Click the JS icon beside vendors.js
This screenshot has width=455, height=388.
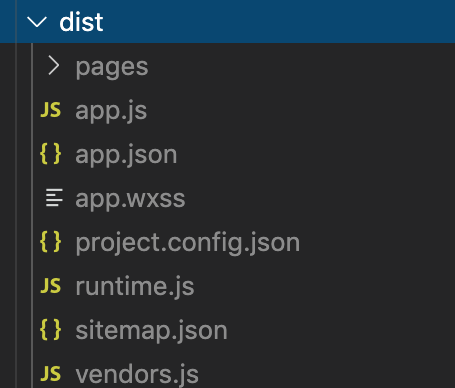point(51,374)
